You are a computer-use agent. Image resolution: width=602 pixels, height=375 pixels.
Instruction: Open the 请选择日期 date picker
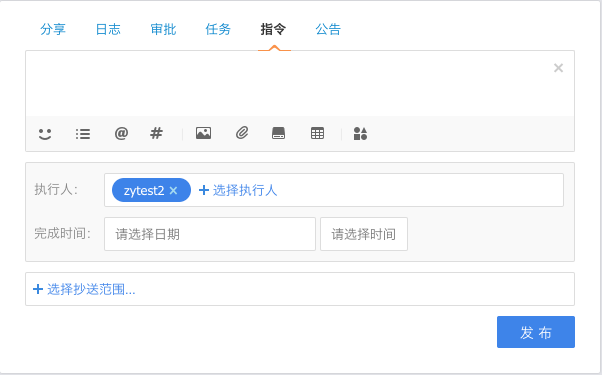tap(210, 234)
